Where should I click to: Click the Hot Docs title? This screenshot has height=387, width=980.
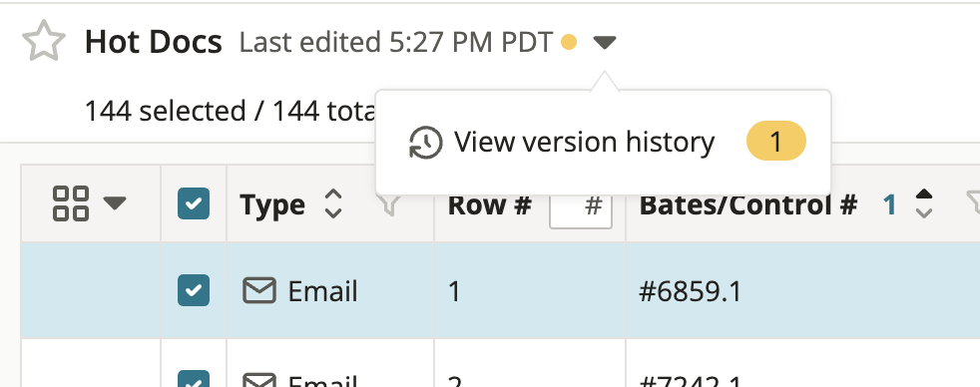click(153, 43)
